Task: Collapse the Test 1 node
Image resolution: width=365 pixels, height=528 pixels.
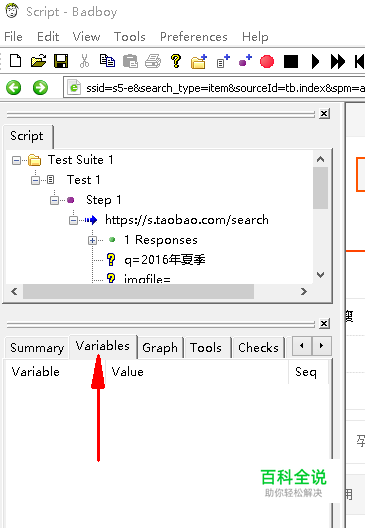Action: click(35, 180)
